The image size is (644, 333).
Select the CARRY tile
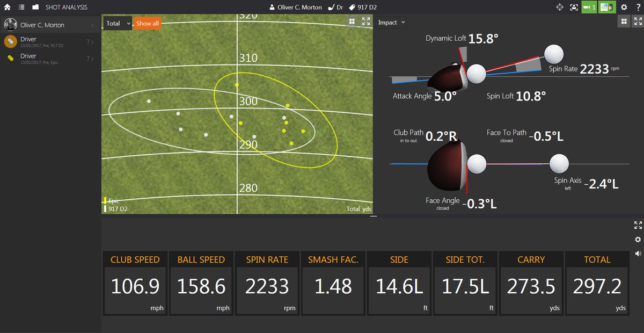click(x=531, y=283)
